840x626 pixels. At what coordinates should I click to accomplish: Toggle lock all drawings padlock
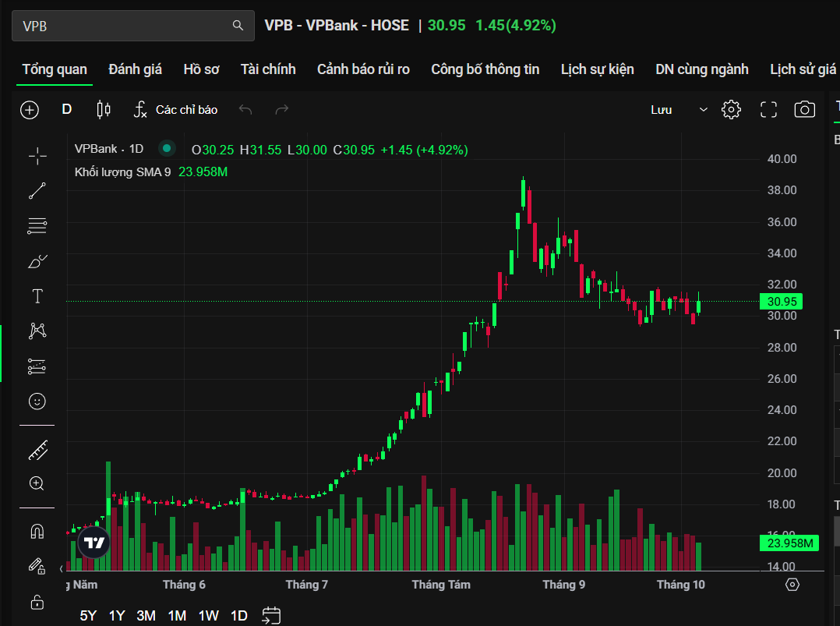(x=37, y=601)
